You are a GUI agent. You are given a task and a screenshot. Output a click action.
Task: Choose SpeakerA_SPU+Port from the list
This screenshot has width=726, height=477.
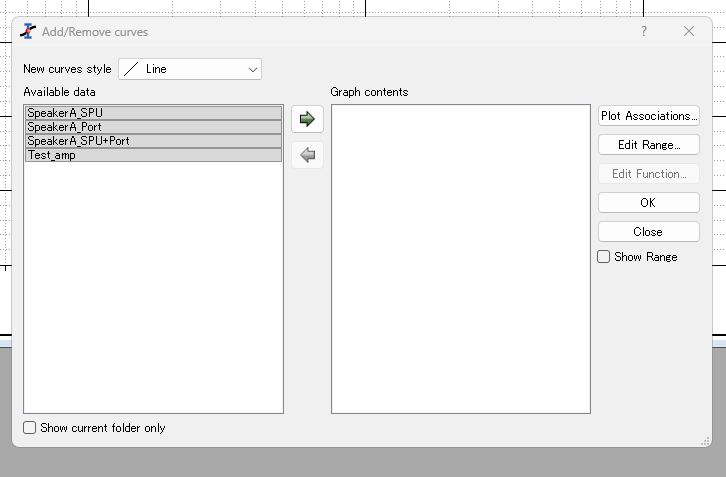[153, 141]
